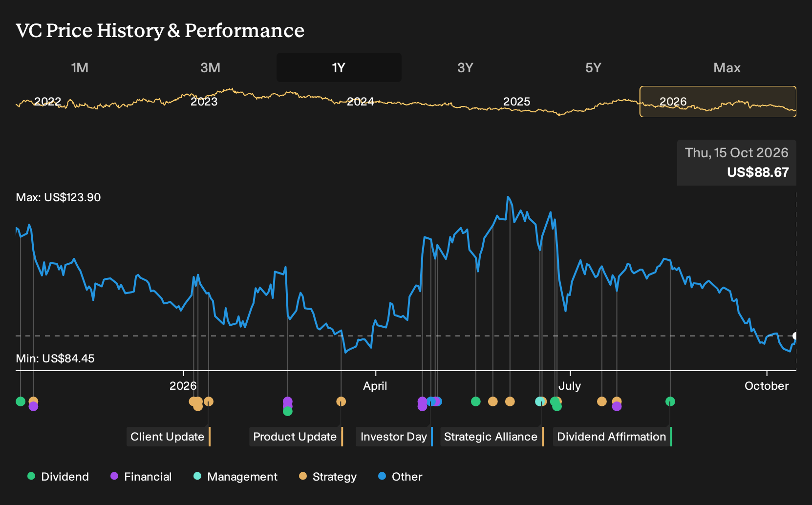Click the strategy marker above Product Update label
Screen dimensions: 812x505
pyautogui.click(x=341, y=401)
